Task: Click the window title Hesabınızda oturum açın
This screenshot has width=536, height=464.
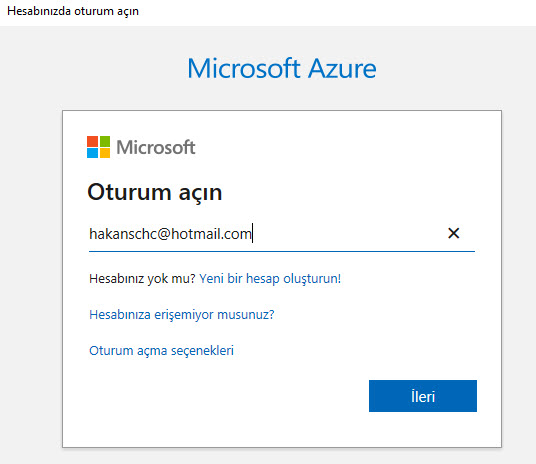Action: tap(73, 11)
